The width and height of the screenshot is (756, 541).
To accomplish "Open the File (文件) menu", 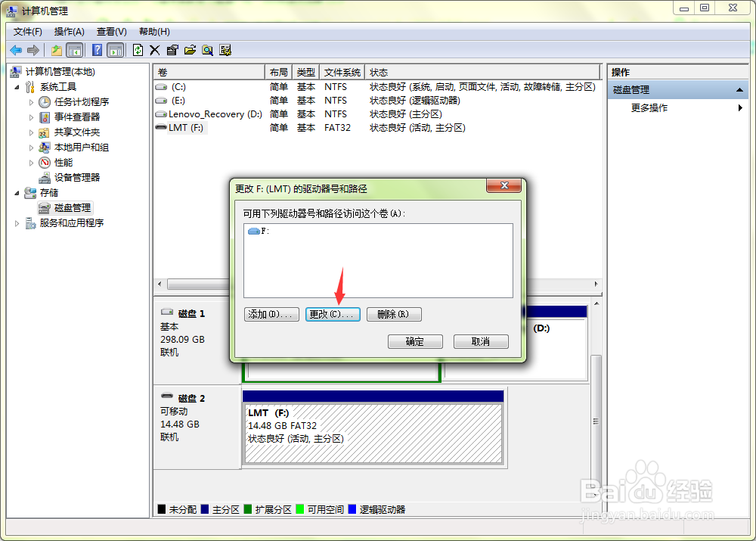I will [x=27, y=32].
